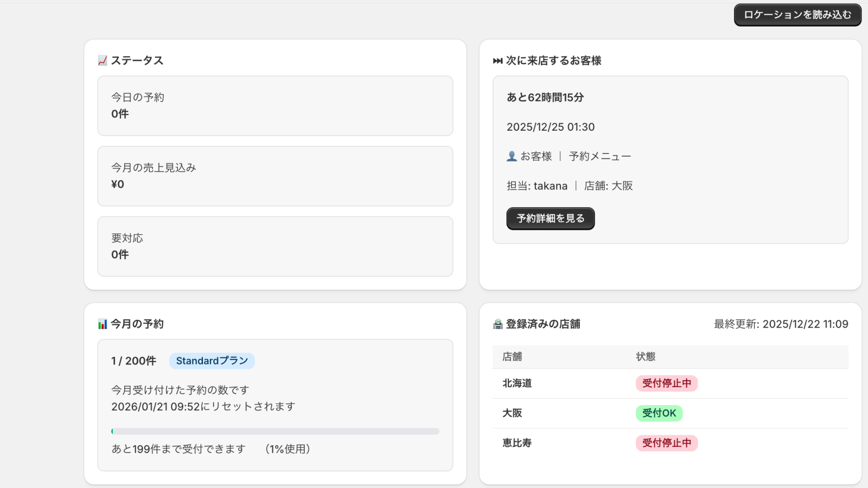The height and width of the screenshot is (488, 868).
Task: Toggle the 受付停止中 status for 恵比寿
Action: pyautogui.click(x=667, y=443)
